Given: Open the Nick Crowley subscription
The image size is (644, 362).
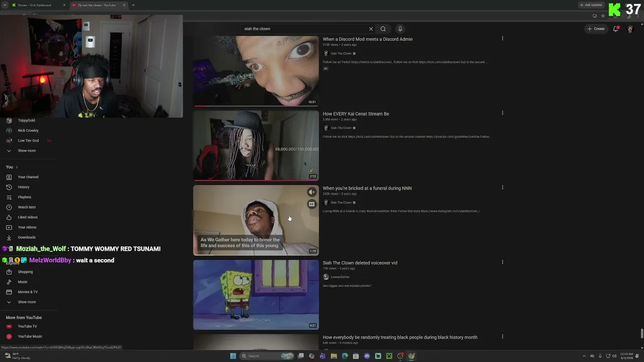Looking at the screenshot, I should [x=28, y=131].
